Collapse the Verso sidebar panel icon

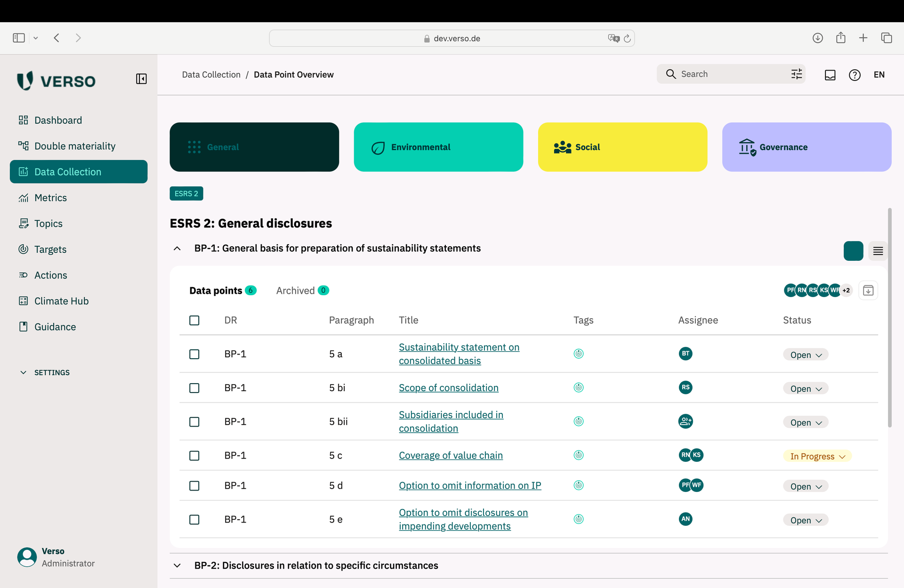click(141, 79)
